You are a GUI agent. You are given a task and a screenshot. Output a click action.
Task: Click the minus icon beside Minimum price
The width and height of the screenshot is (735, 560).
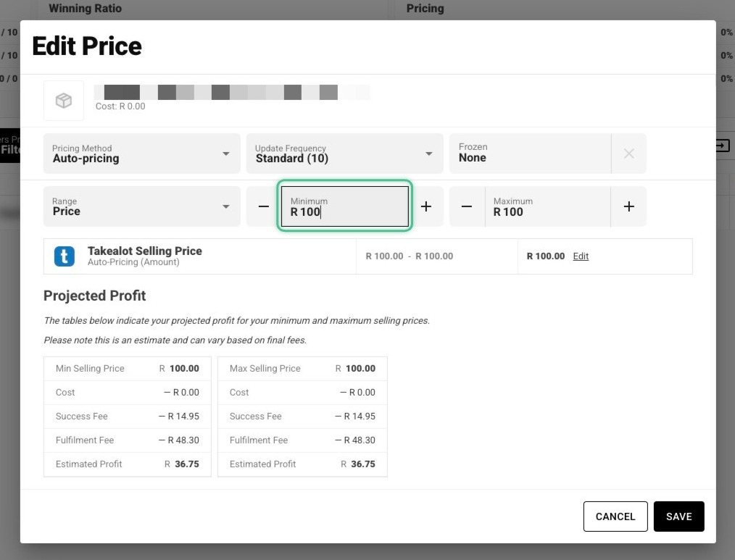tap(263, 206)
